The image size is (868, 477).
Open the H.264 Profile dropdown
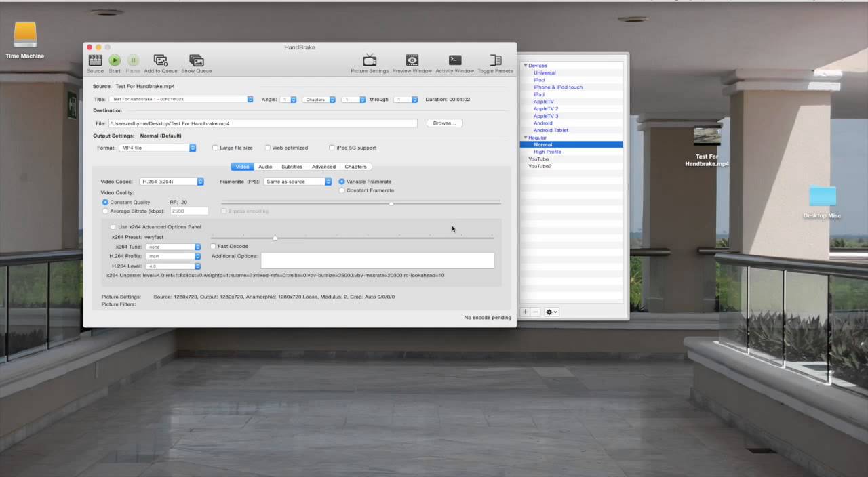[x=174, y=256]
